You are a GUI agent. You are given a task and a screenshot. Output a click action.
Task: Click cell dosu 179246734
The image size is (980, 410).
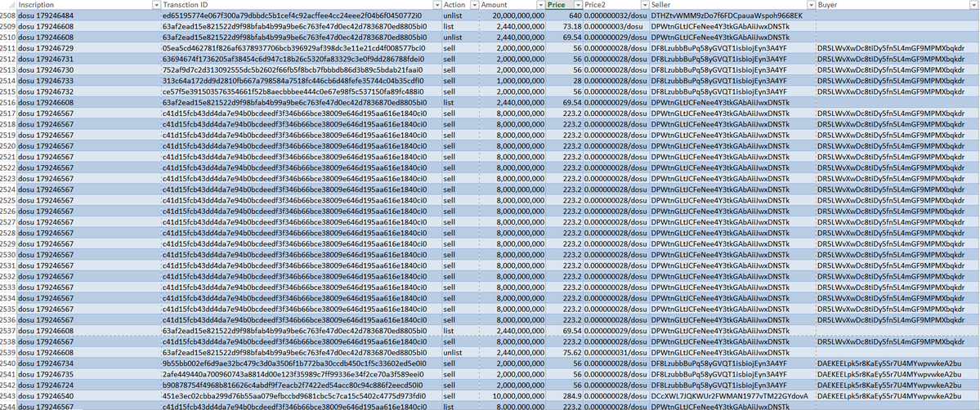(88, 363)
